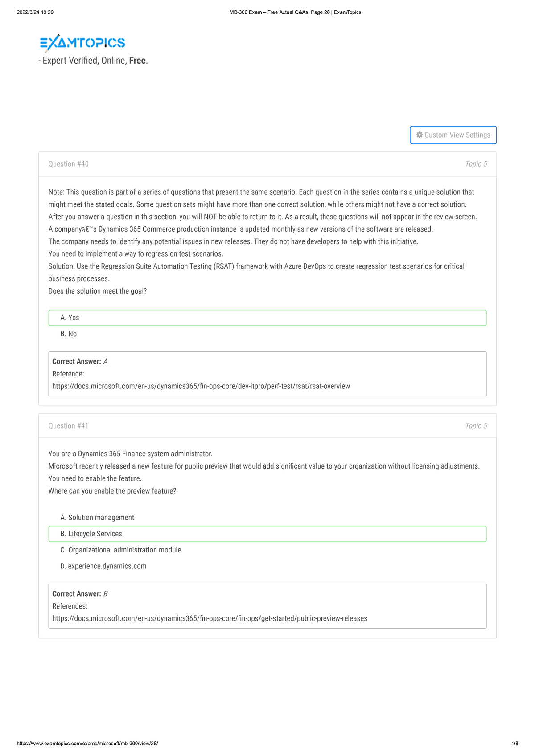This screenshot has height=756, width=535.
Task: Select answer "B. No" for Question #40
Action: (x=69, y=333)
